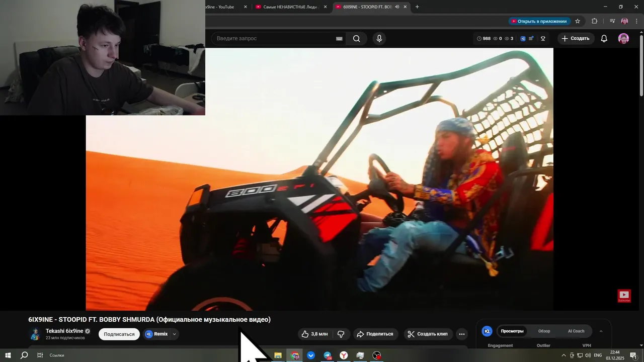Screen dimensions: 644x362
Task: Open Chrome extensions puzzle icon
Action: click(595, 21)
